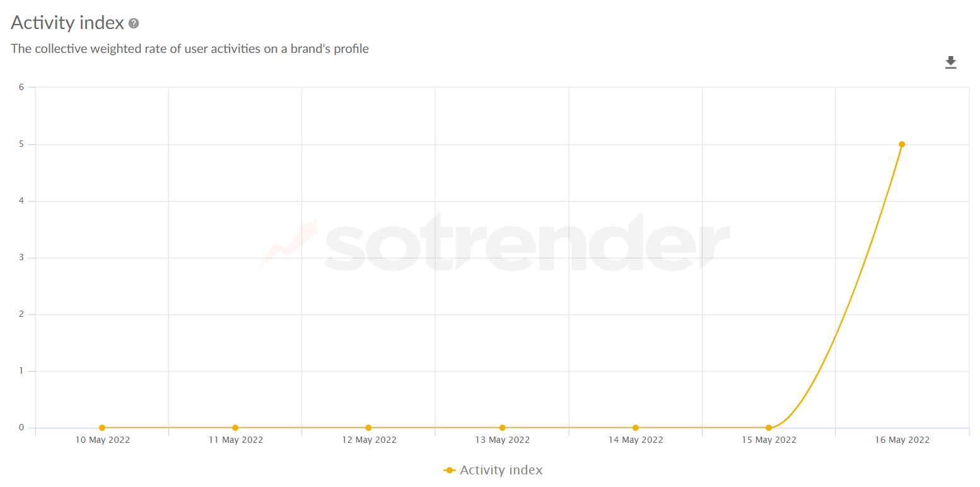Select the 14 May 2022 data point

click(636, 428)
